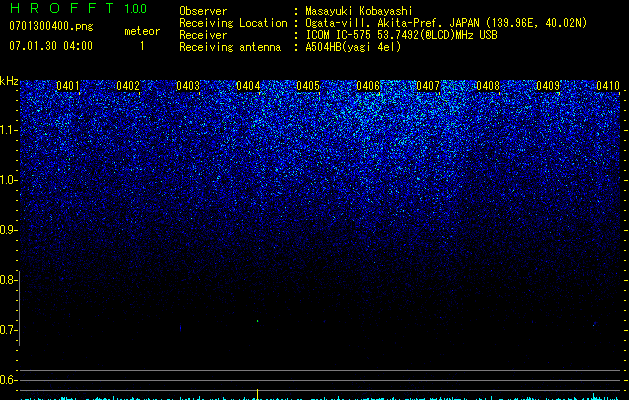Click the Observer label
Screen dimensions: 629x400
click(x=203, y=11)
